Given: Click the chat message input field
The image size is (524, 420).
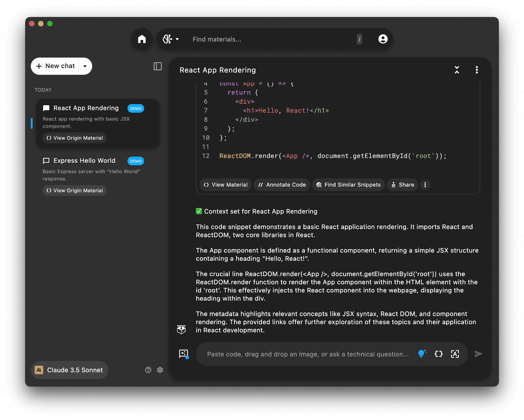Looking at the screenshot, I should [x=308, y=354].
